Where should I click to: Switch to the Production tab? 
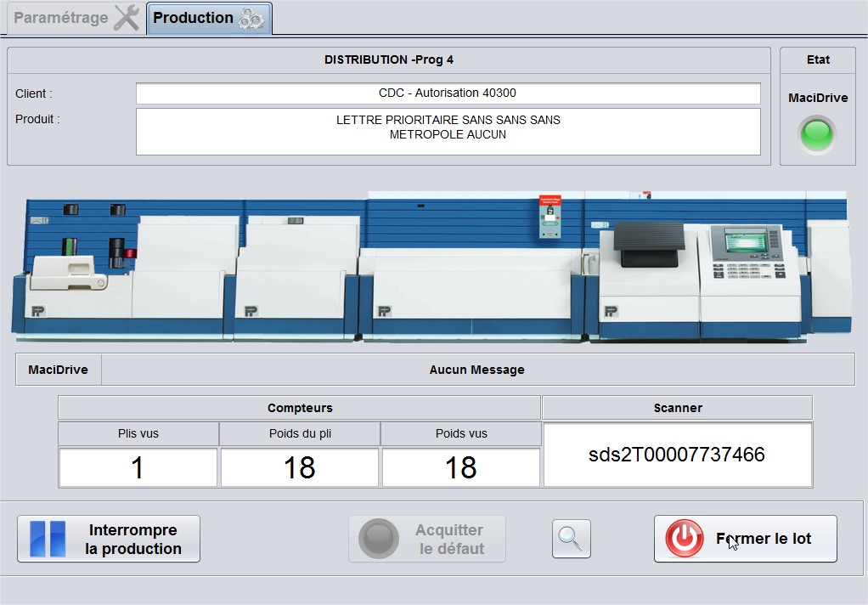(194, 18)
